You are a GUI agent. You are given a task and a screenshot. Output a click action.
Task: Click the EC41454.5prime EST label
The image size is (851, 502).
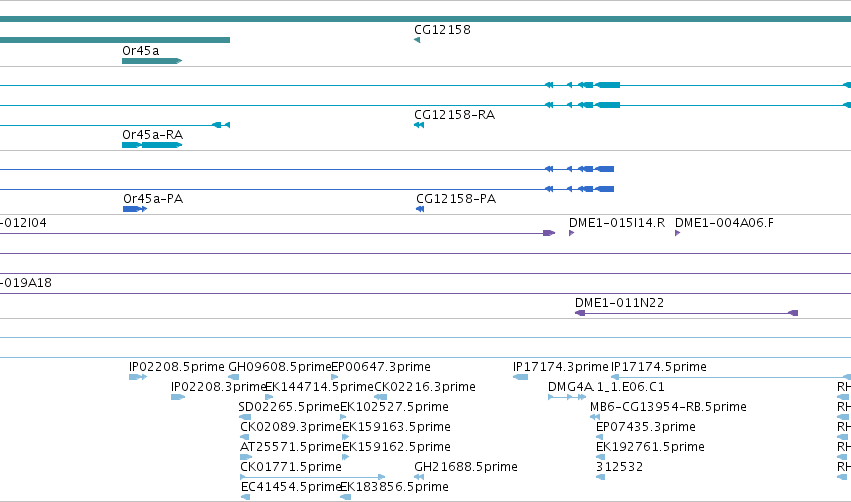click(x=291, y=487)
